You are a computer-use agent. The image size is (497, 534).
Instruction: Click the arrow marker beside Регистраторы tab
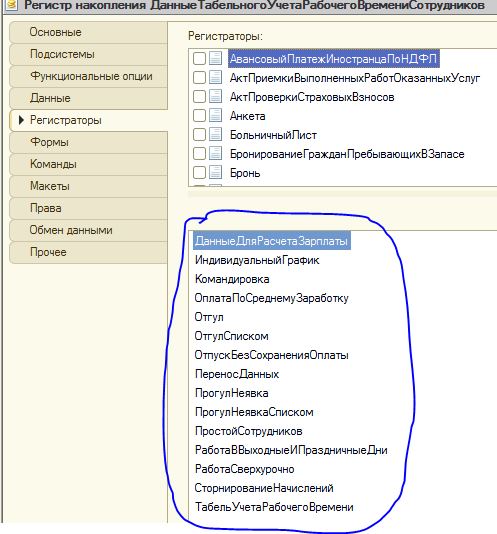[x=21, y=120]
